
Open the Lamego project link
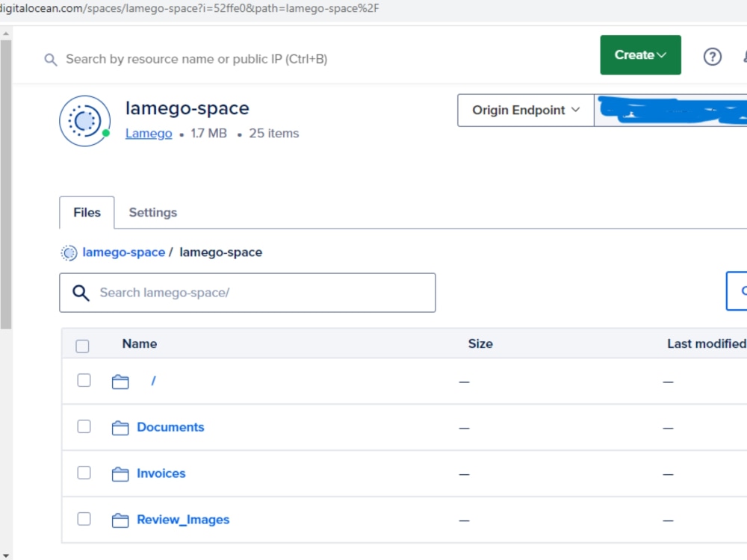pos(149,134)
